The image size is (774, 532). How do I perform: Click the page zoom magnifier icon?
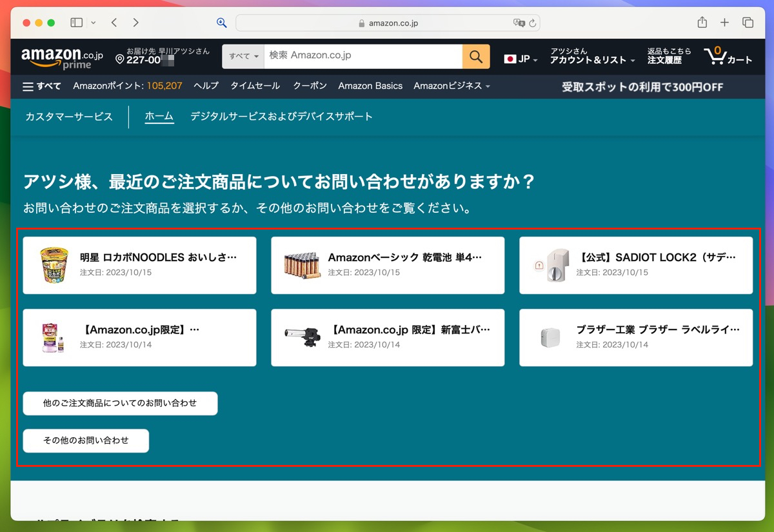pyautogui.click(x=222, y=23)
